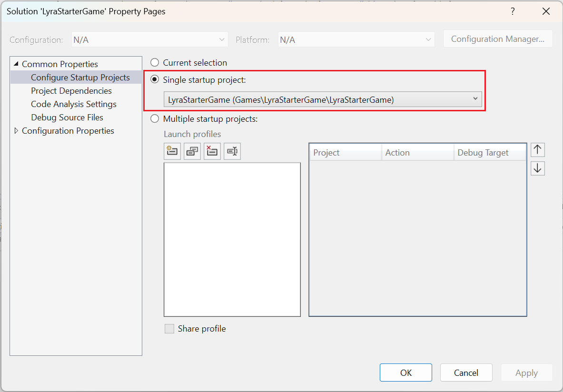Open dialog help with the question mark
The height and width of the screenshot is (392, 563).
click(513, 11)
